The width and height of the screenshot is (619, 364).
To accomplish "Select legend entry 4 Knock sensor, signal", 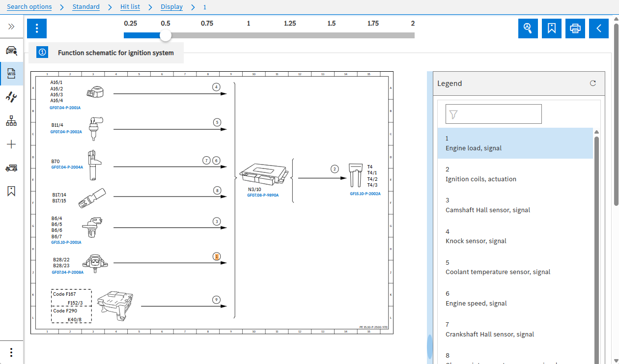I will [x=515, y=236].
